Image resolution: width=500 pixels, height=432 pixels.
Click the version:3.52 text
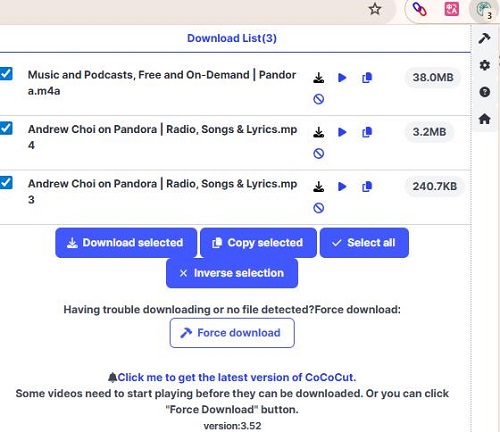pos(232,426)
